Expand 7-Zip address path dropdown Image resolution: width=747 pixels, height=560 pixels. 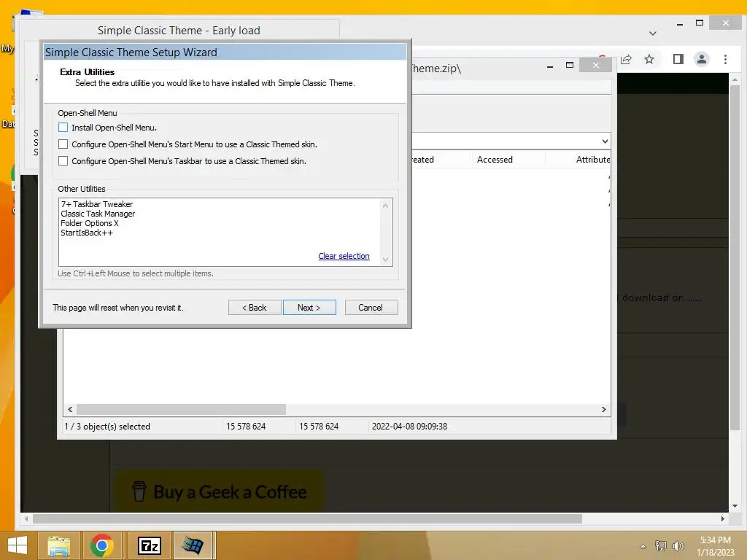[x=605, y=141]
